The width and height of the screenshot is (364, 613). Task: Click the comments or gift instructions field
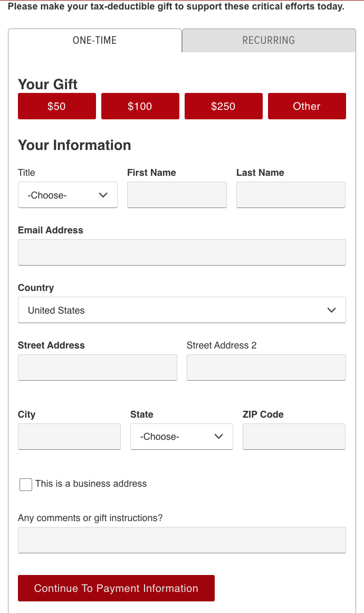point(181,540)
